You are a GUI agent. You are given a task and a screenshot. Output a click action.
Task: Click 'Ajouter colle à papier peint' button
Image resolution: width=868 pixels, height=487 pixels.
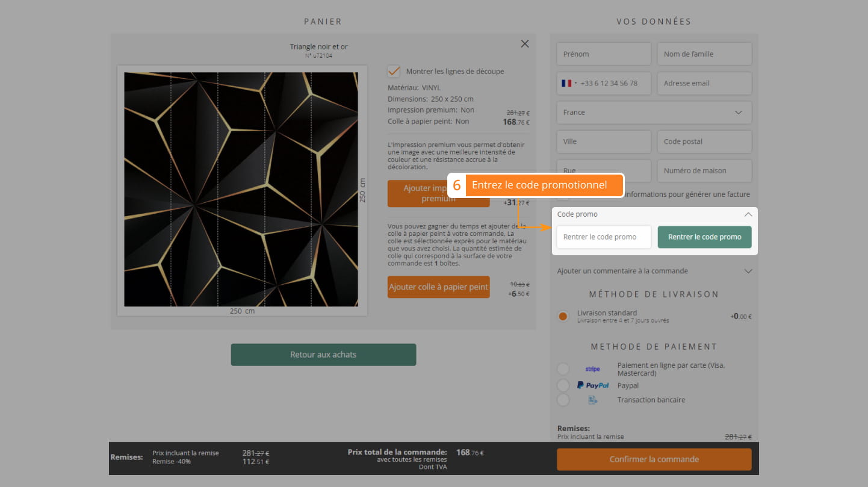438,287
